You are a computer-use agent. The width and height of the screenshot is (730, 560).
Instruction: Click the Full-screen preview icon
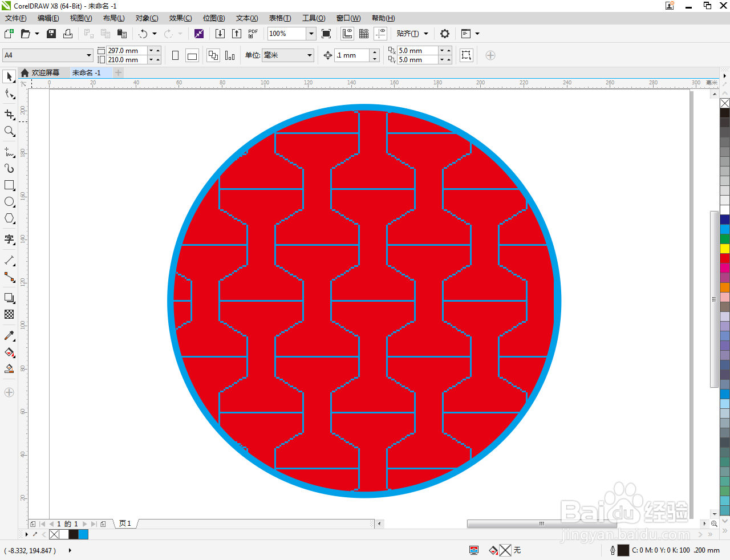coord(326,34)
